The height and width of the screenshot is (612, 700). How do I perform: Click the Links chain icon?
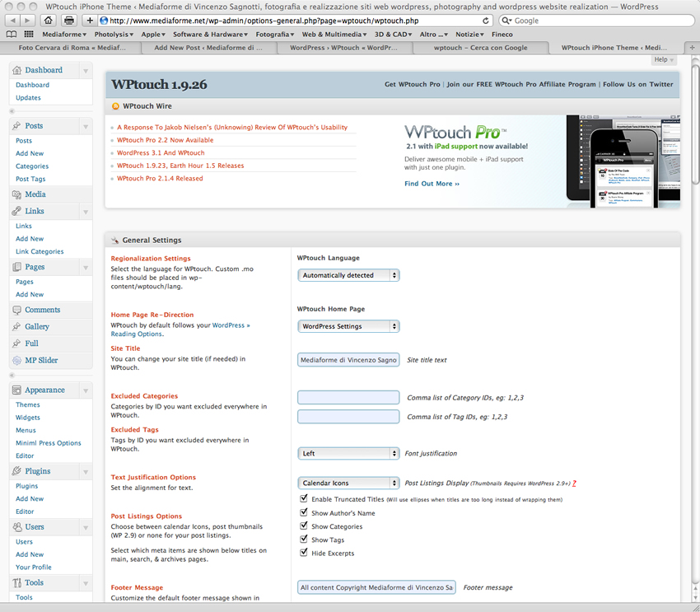[17, 211]
